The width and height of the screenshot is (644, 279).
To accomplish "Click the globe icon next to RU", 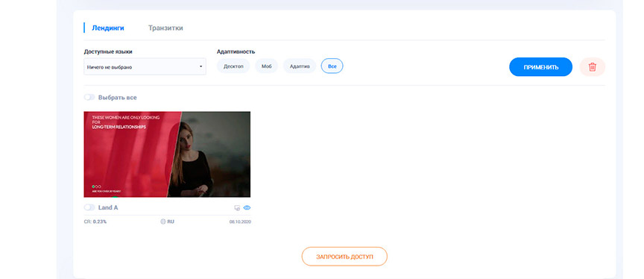I will tap(163, 222).
